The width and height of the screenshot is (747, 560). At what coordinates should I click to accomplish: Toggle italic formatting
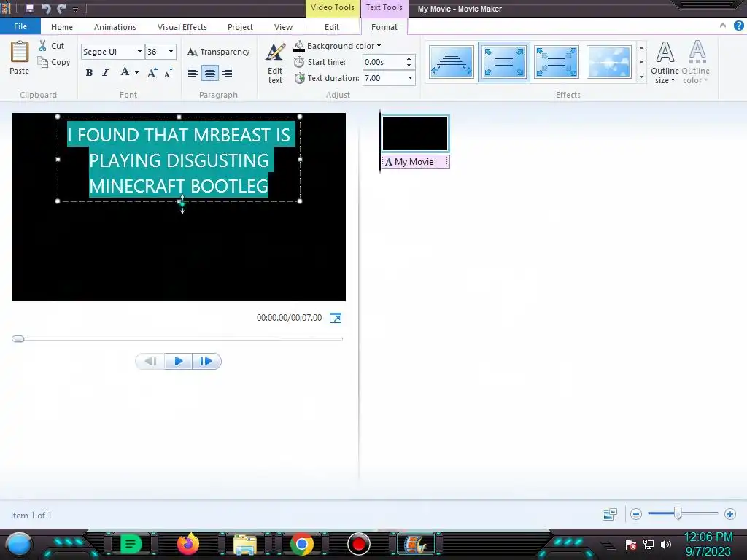coord(105,73)
